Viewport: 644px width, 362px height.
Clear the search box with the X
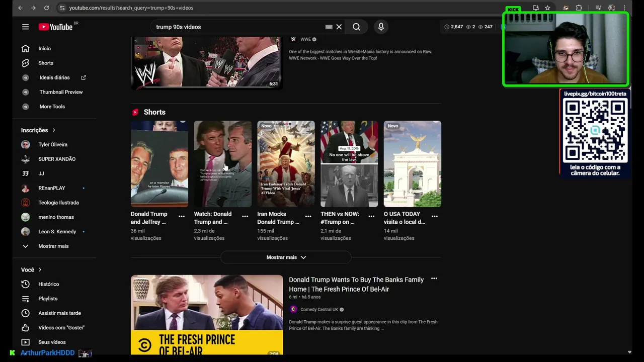(x=339, y=27)
